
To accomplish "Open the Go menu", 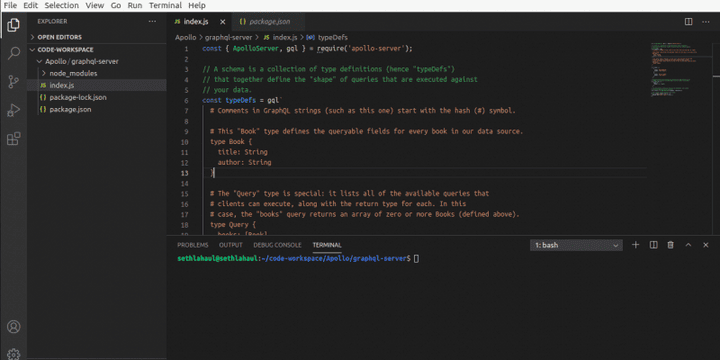I will pos(116,6).
